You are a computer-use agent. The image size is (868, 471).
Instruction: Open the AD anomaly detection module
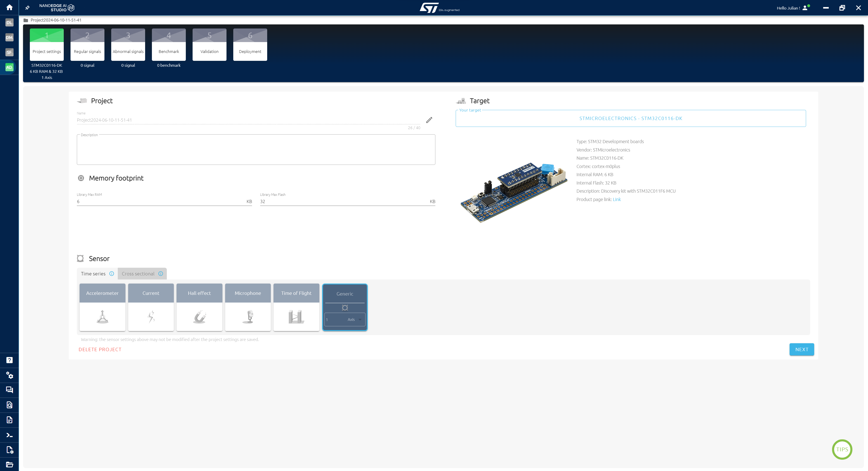pyautogui.click(x=9, y=67)
